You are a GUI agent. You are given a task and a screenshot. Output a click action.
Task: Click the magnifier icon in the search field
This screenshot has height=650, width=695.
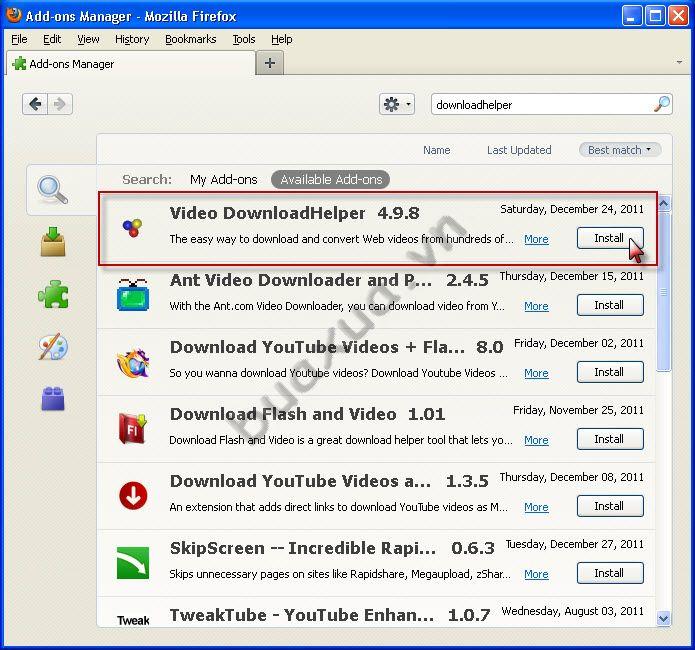pyautogui.click(x=662, y=104)
